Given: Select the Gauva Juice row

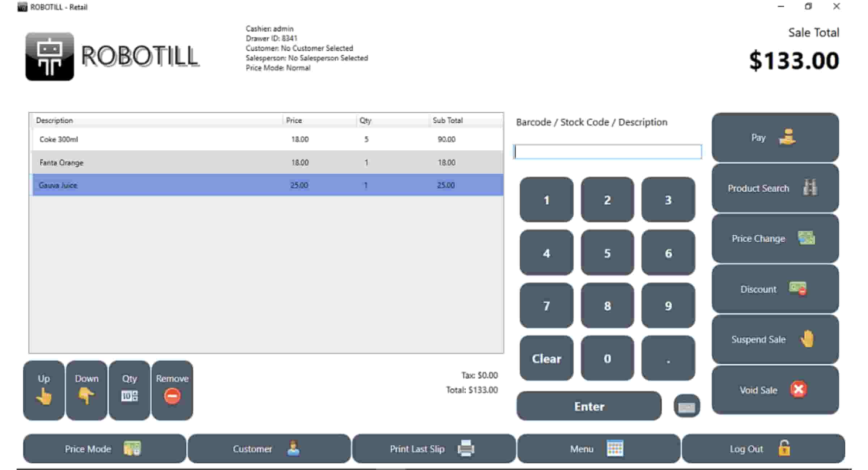Looking at the screenshot, I should pyautogui.click(x=268, y=185).
